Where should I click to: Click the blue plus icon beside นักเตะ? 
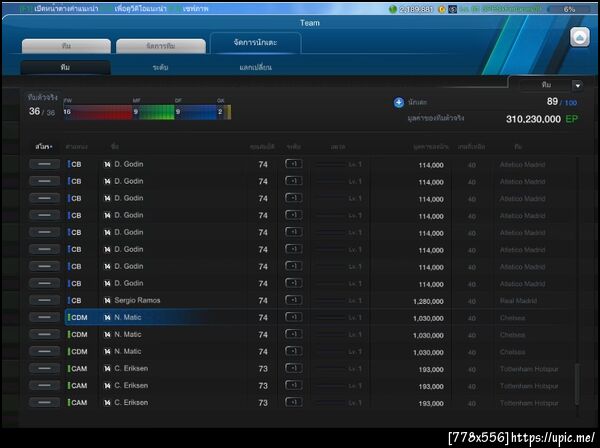(x=399, y=103)
